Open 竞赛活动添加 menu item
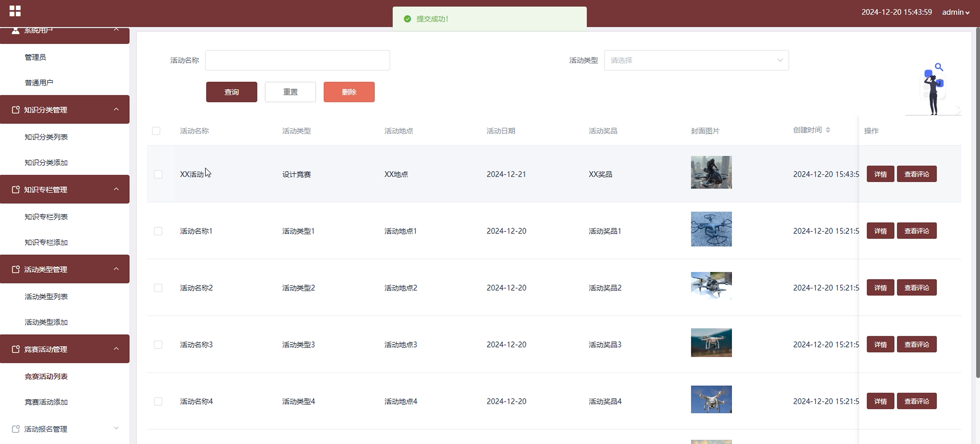 pos(46,402)
